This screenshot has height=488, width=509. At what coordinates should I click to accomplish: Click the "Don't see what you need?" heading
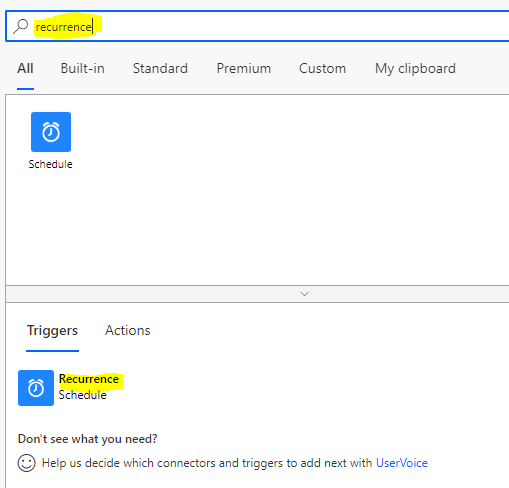(87, 439)
